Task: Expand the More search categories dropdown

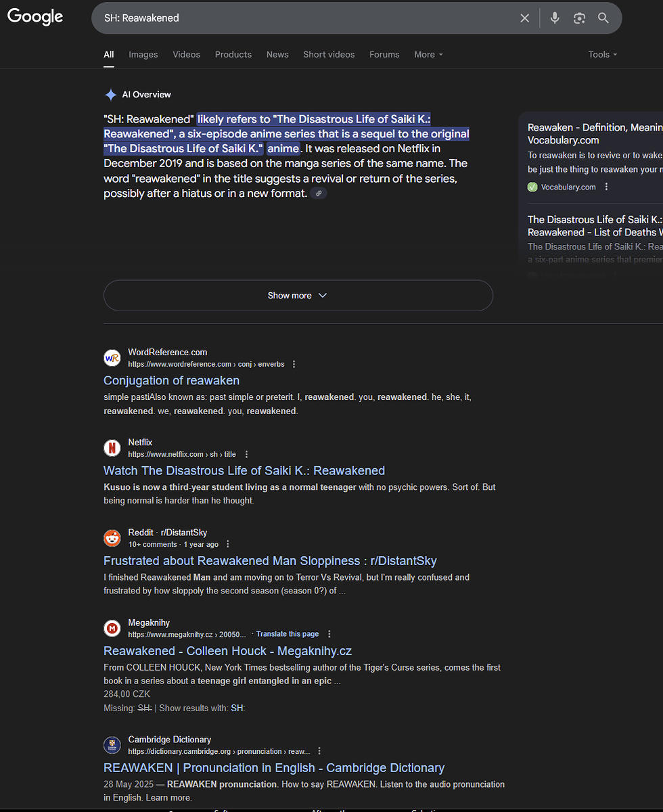Action: point(429,55)
